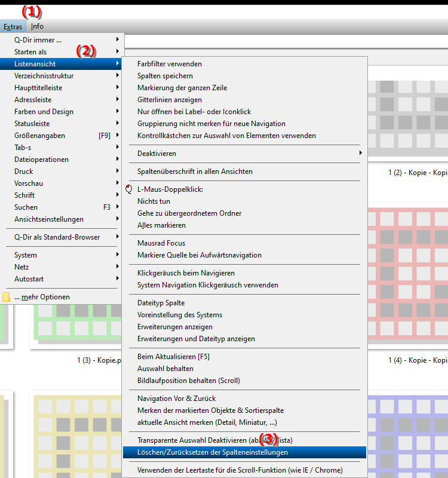Select Erweiterungen anzeigen option
Viewport: 448px width, 478px height.
(244, 327)
